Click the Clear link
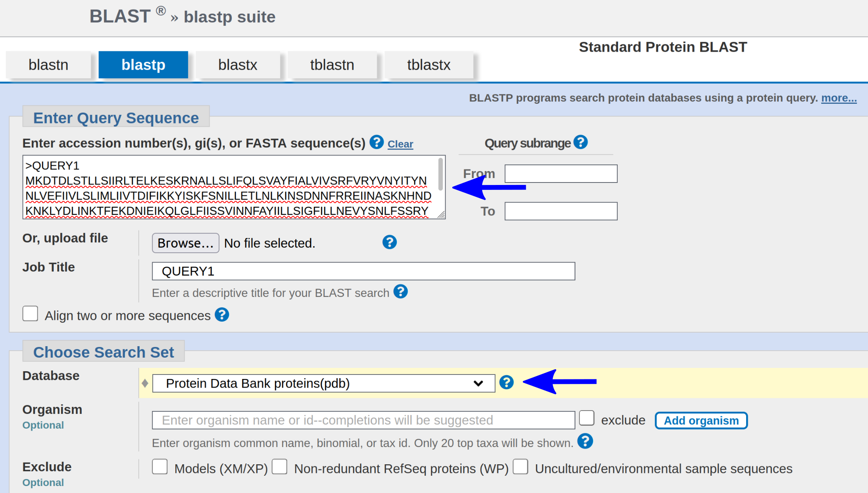This screenshot has height=493, width=868. [x=400, y=144]
